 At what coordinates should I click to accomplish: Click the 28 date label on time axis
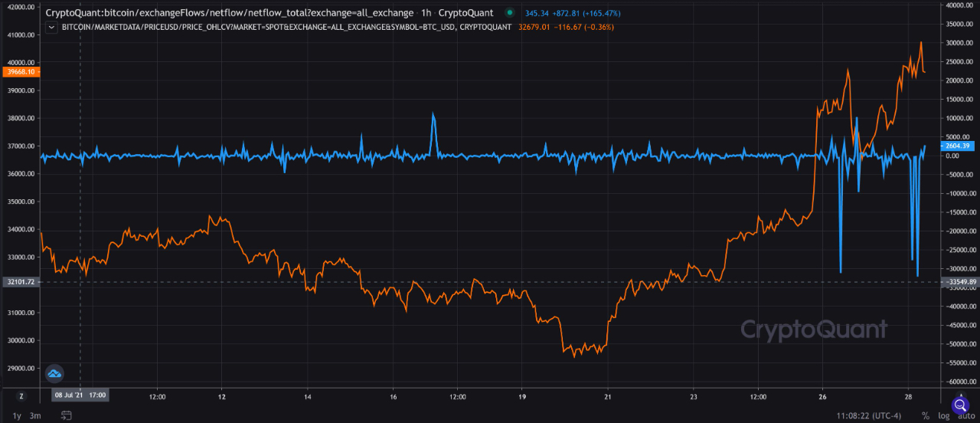pyautogui.click(x=908, y=396)
